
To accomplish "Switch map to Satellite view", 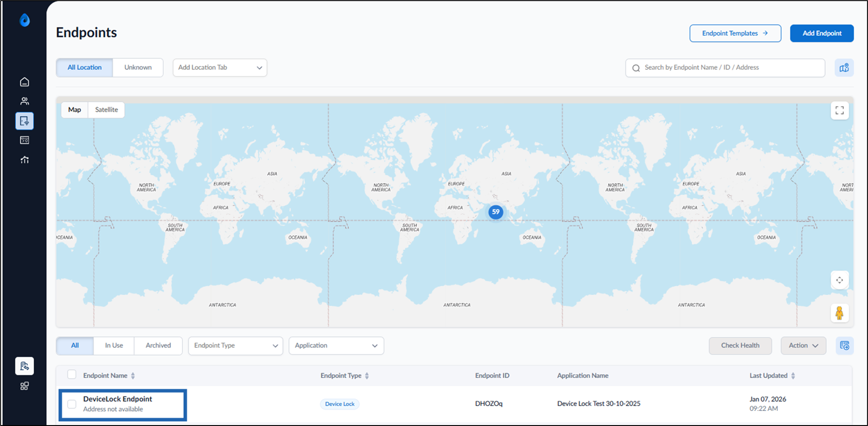I will coord(107,110).
